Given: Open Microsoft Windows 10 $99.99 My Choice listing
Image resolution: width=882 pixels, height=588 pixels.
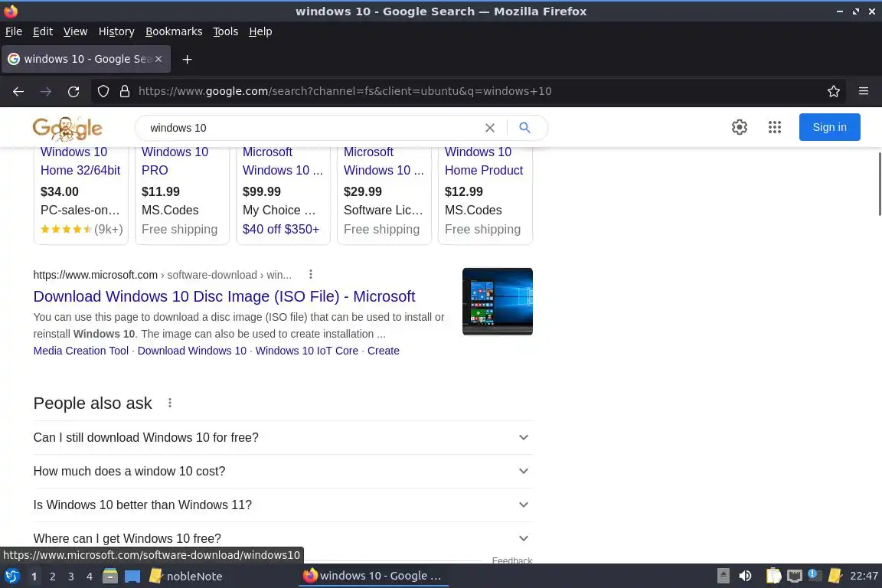Looking at the screenshot, I should click(283, 161).
